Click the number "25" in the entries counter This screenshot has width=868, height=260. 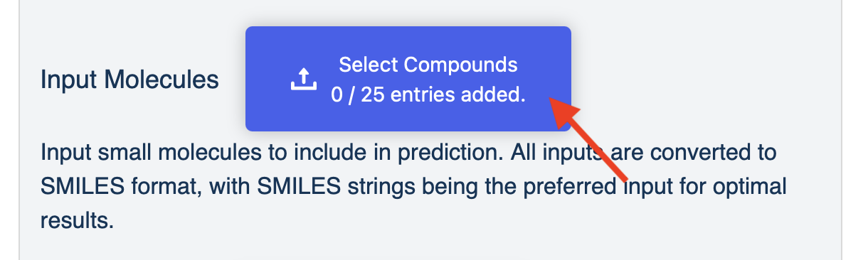pyautogui.click(x=372, y=95)
